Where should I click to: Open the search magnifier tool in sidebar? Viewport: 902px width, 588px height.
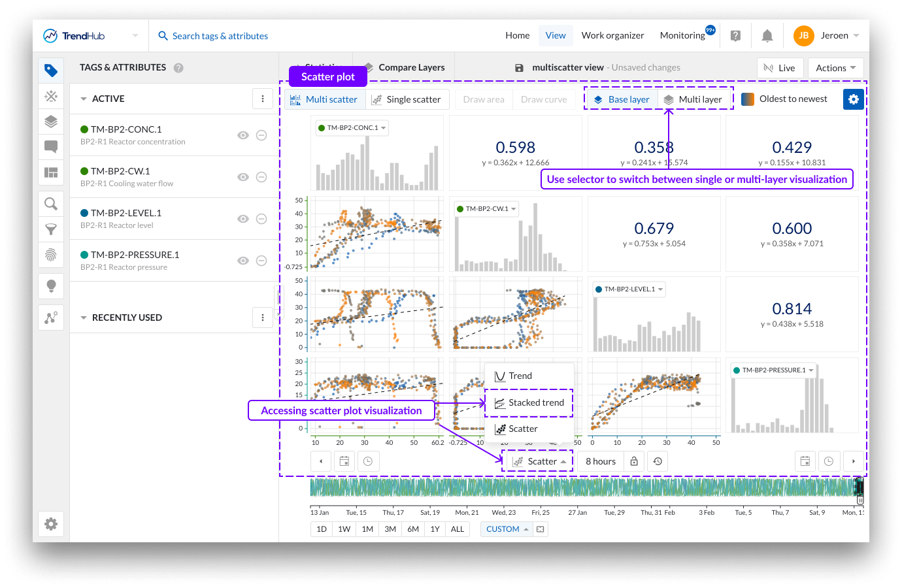click(x=51, y=204)
